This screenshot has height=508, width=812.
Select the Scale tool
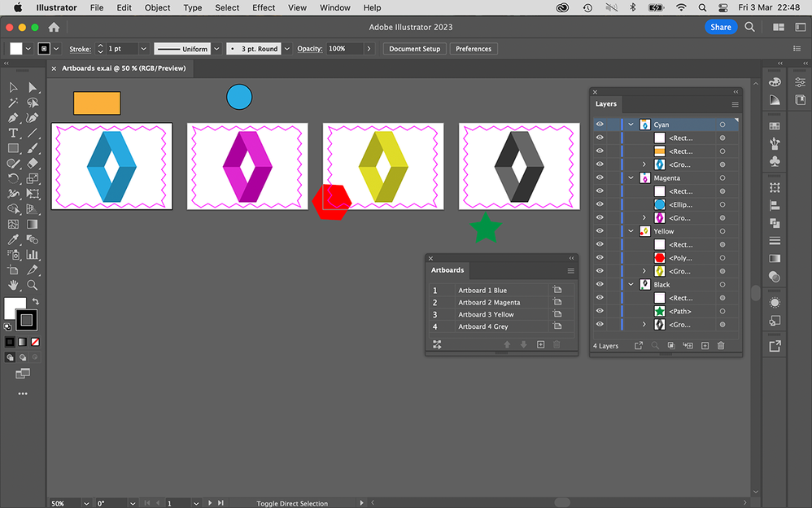click(33, 179)
